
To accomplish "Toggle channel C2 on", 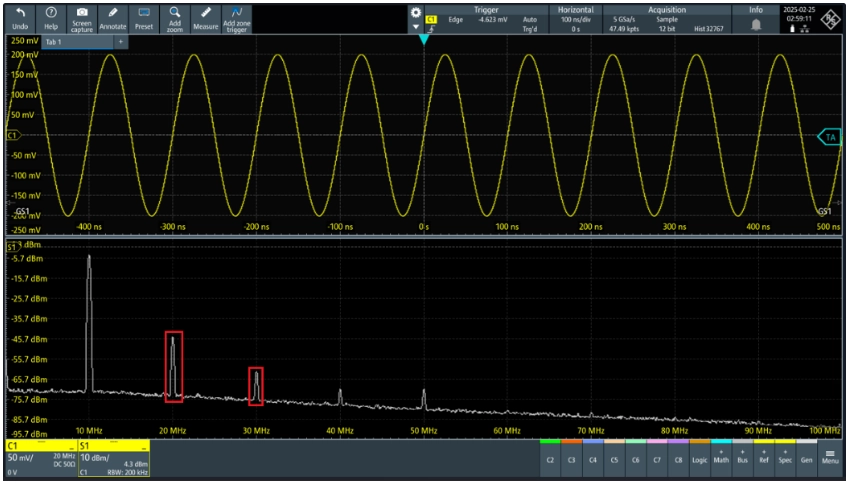I will click(550, 459).
